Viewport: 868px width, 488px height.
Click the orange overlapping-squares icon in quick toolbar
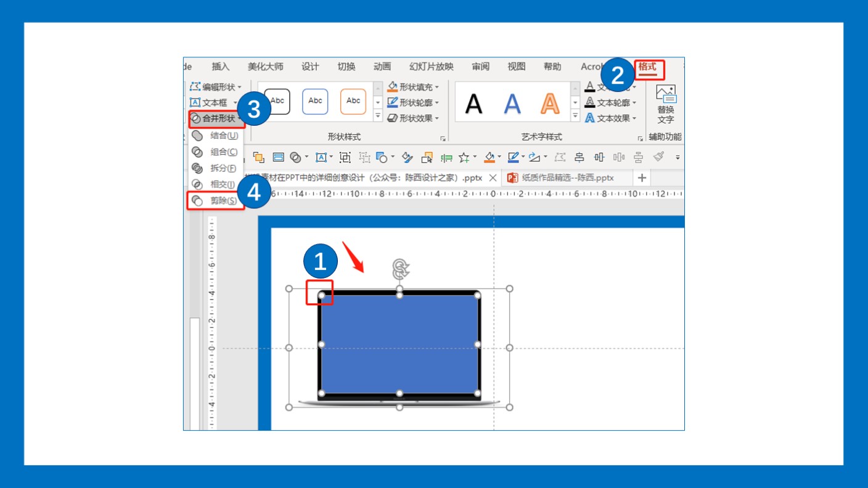pos(259,158)
